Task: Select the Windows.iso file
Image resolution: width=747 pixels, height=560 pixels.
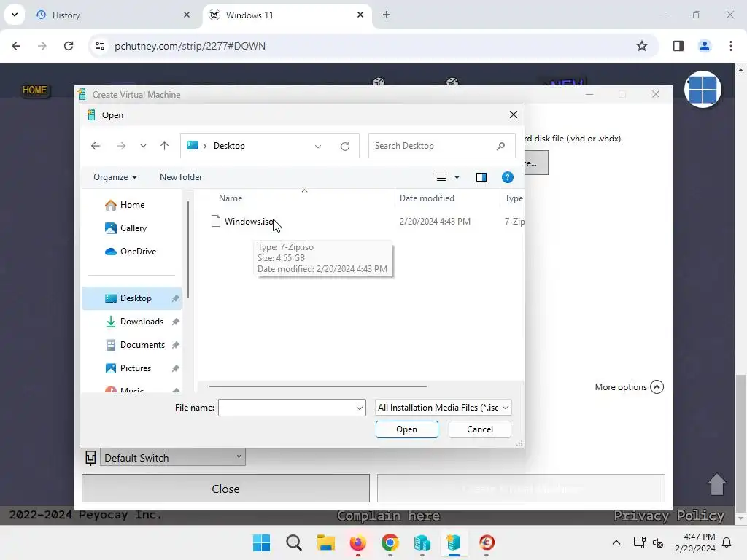Action: tap(249, 222)
